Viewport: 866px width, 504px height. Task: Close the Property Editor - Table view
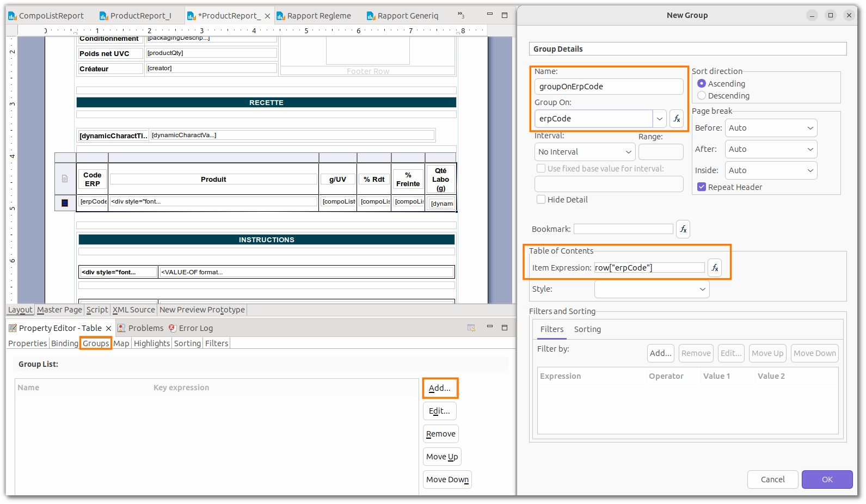point(108,328)
